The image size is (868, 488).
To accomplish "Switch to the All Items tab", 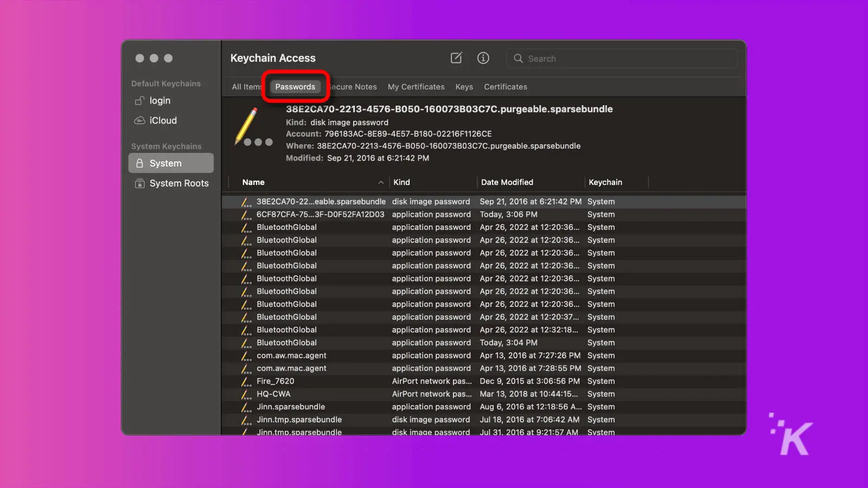I will (247, 87).
